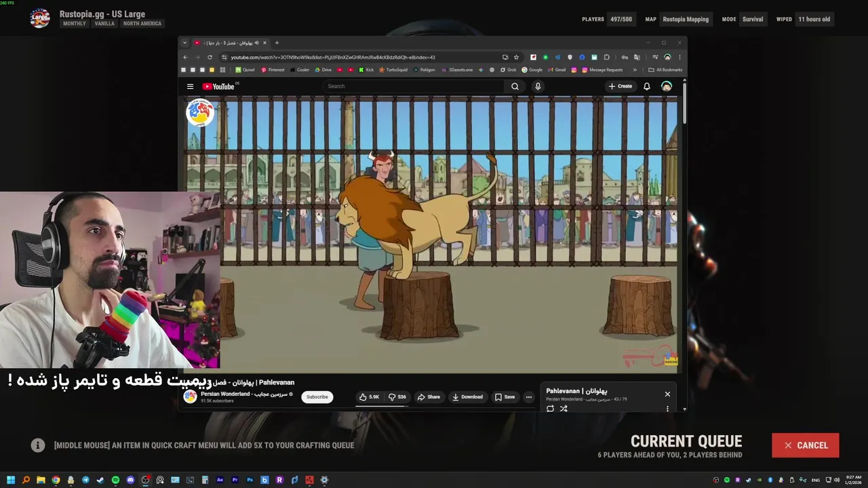This screenshot has width=868, height=488.
Task: Open a new Chrome tab
Action: [277, 43]
